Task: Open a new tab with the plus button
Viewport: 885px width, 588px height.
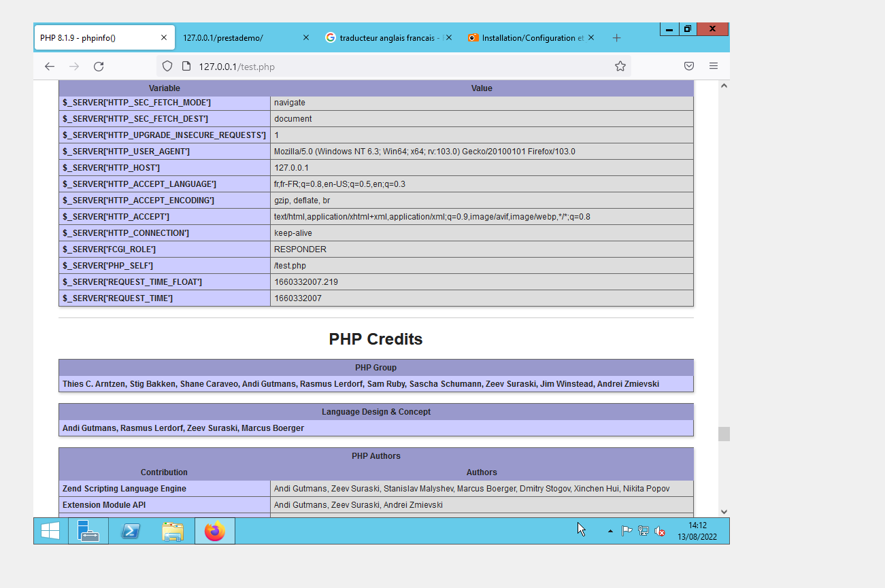Action: [616, 38]
